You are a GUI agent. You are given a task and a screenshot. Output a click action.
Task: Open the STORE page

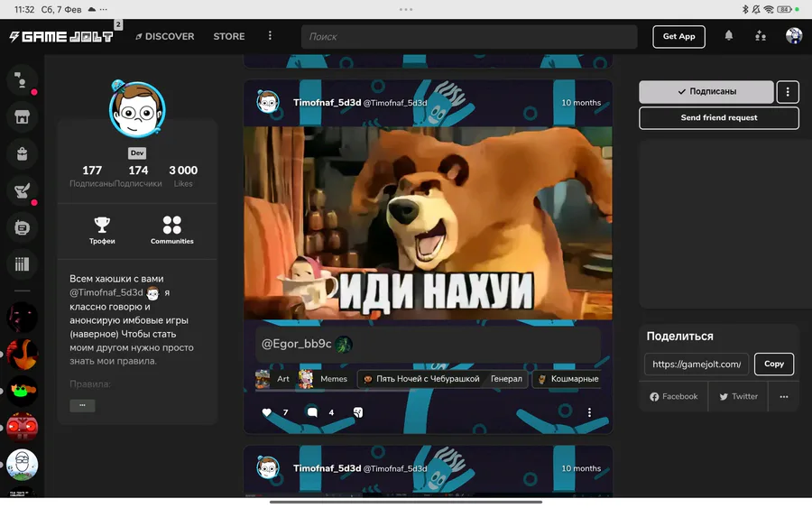coord(229,36)
